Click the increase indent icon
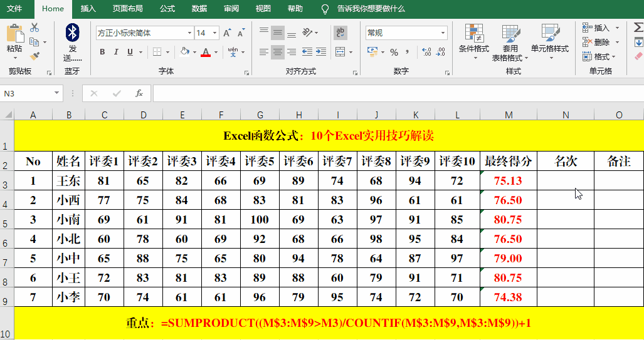 tap(321, 52)
